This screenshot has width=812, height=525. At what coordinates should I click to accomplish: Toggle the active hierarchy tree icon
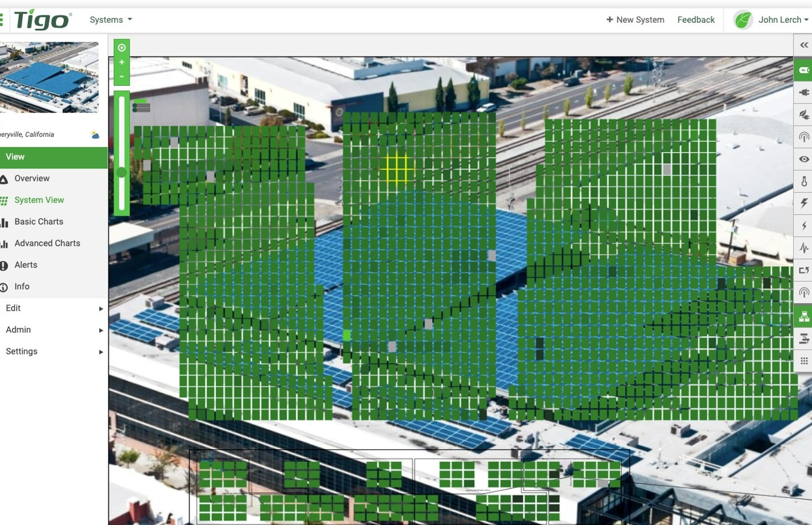coord(804,317)
